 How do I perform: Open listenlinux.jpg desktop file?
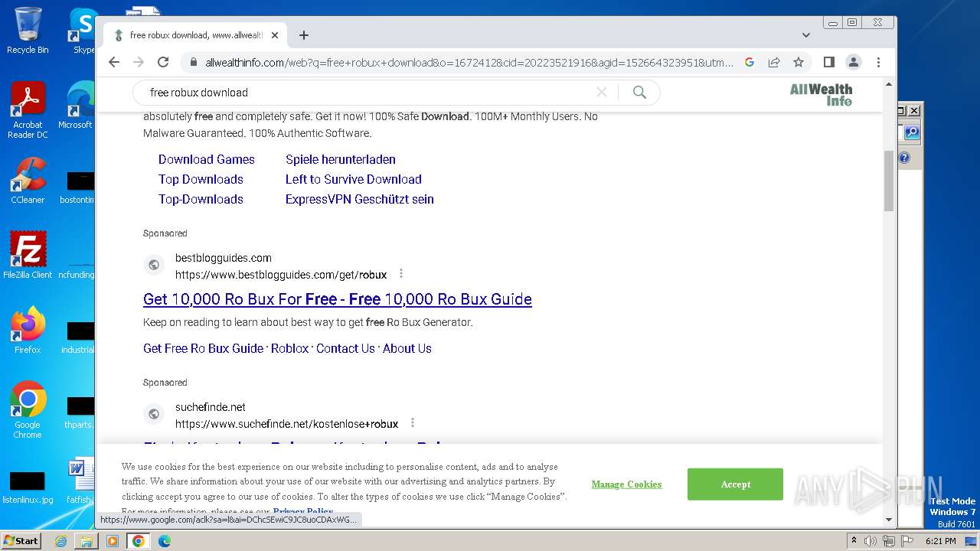[x=28, y=488]
